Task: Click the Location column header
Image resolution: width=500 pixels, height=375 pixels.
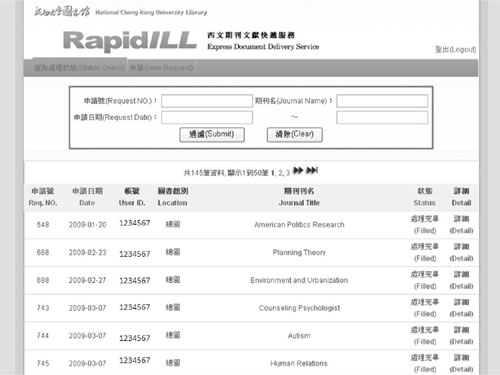Action: [x=173, y=197]
